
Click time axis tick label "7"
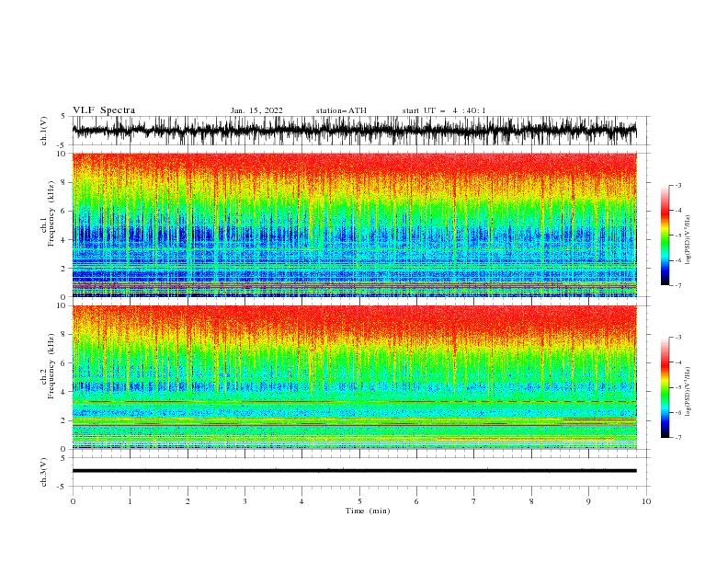474,501
